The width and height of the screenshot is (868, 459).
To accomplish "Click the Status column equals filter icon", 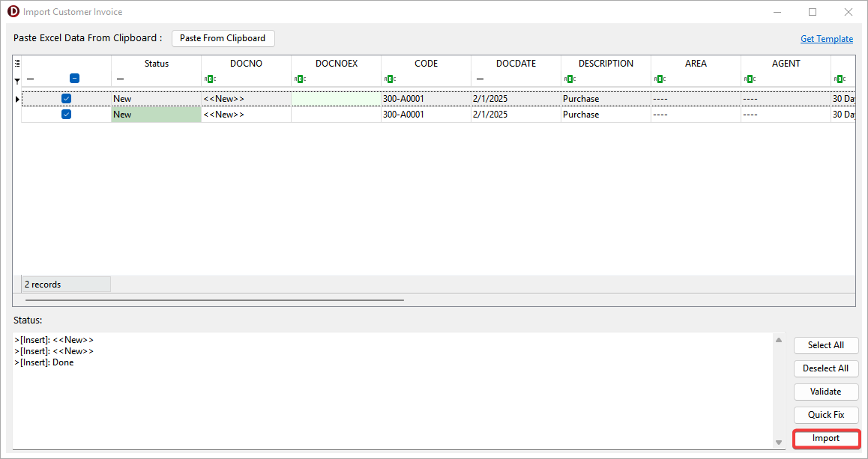I will 120,79.
